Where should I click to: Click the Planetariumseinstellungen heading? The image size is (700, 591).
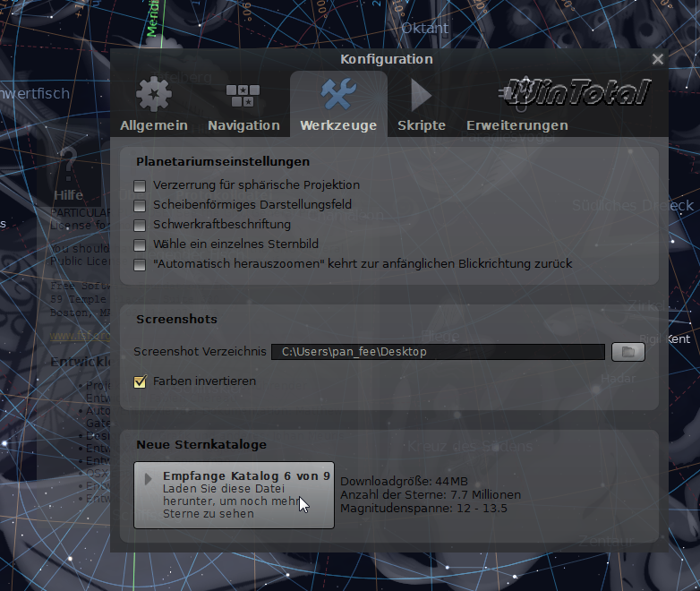pyautogui.click(x=223, y=162)
